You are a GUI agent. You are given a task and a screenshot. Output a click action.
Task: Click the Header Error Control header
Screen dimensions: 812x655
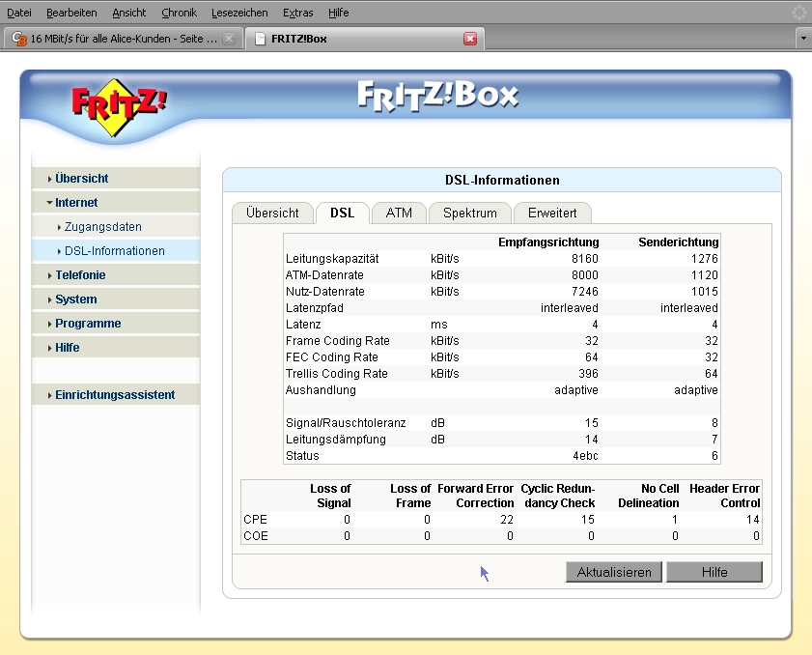(x=724, y=496)
